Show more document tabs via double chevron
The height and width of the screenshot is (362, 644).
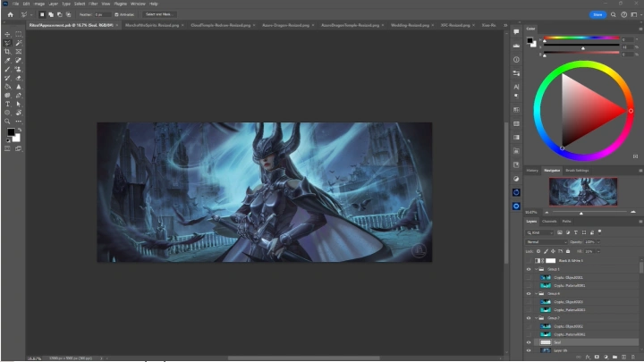505,25
